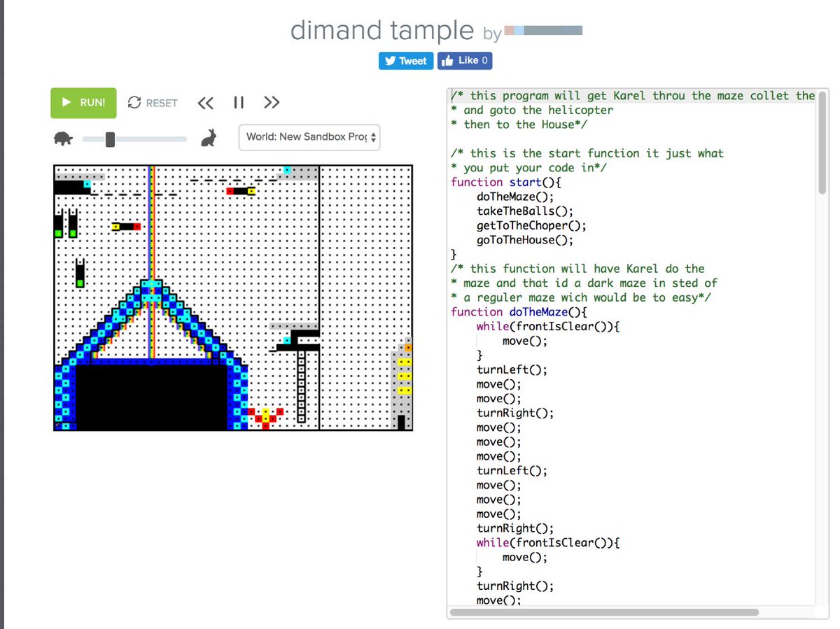Open the World: New Sandbox dropdown
The image size is (840, 629).
tap(309, 137)
